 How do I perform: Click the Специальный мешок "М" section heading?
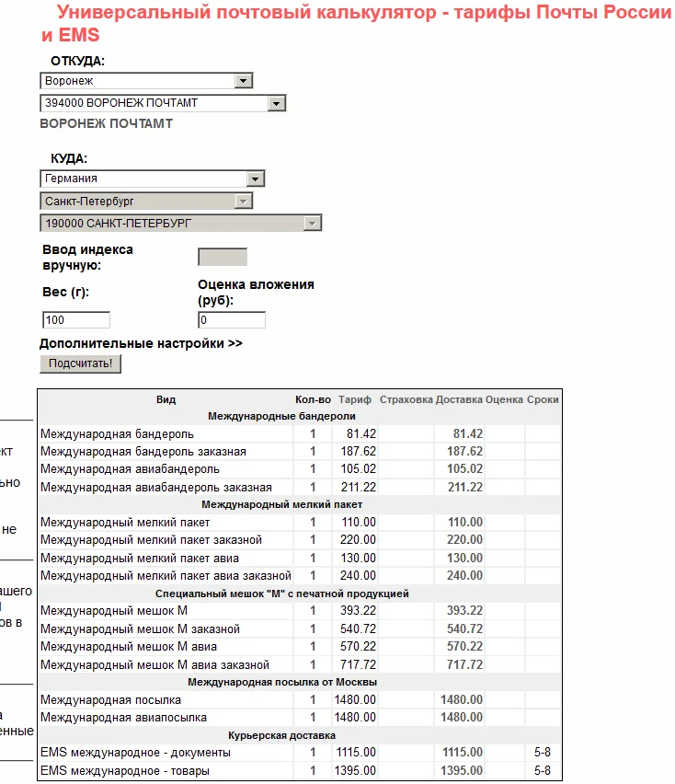pyautogui.click(x=281, y=594)
